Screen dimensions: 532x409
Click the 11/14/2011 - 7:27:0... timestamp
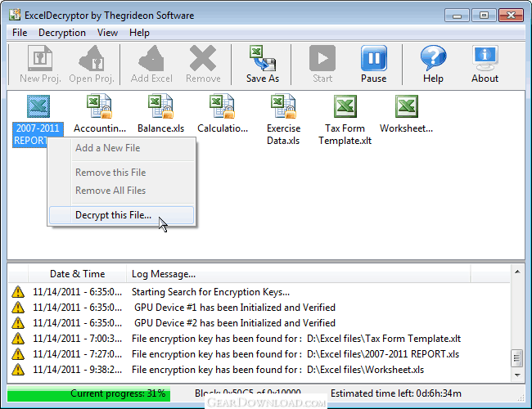point(78,354)
